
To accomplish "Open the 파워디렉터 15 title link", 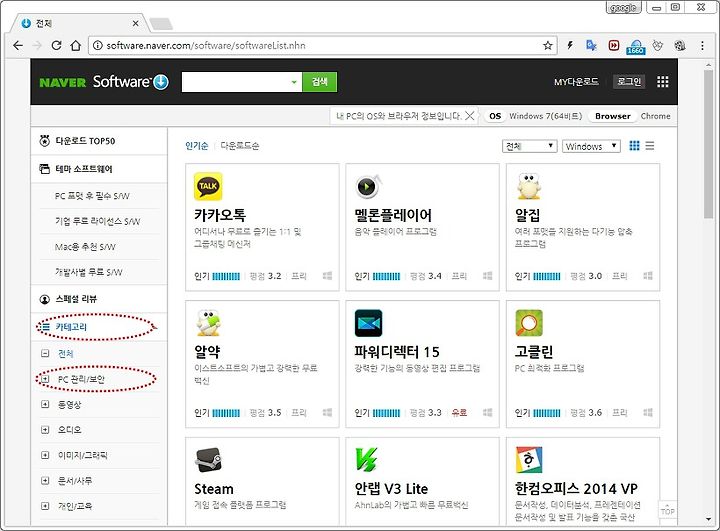I will point(397,352).
